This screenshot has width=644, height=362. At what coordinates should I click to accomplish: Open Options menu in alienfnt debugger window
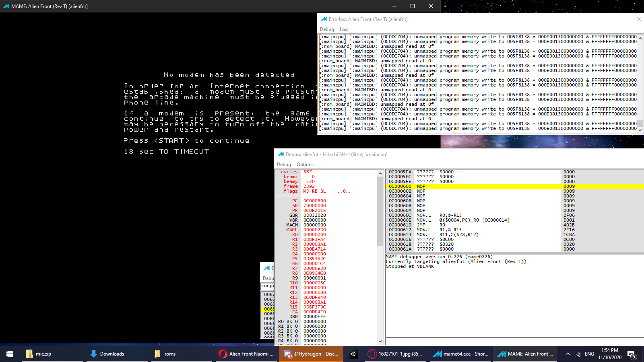point(305,165)
